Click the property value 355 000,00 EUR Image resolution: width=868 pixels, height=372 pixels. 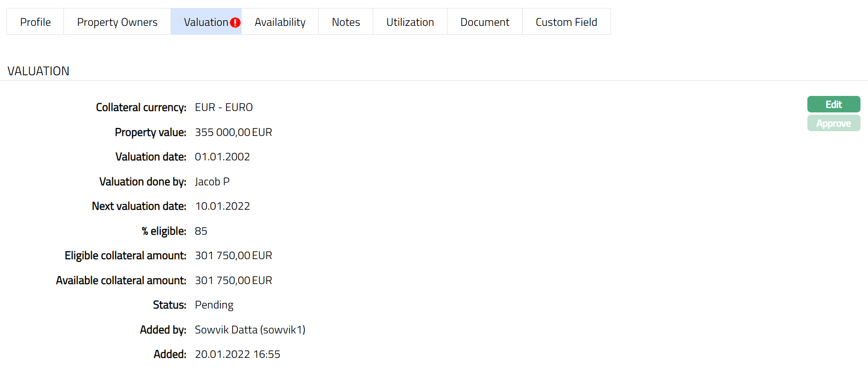point(233,133)
